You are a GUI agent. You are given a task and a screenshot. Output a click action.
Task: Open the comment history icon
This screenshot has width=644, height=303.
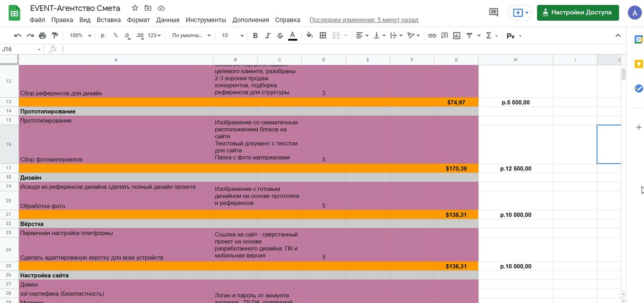point(494,13)
